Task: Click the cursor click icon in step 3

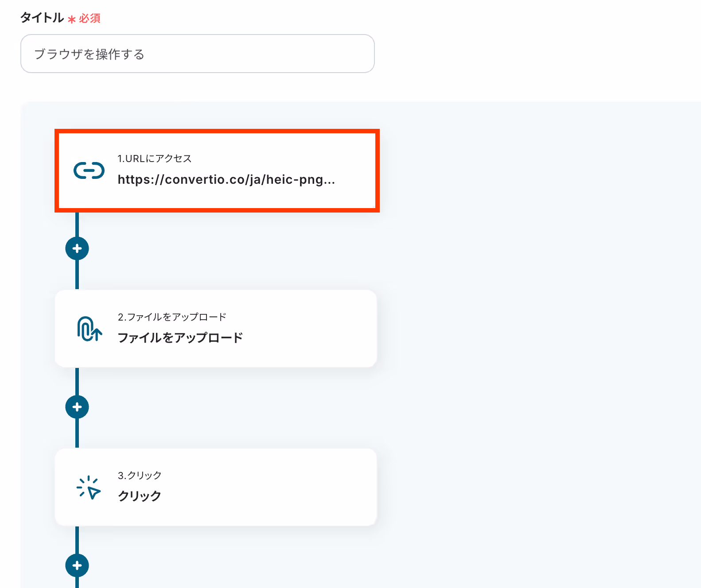Action: (x=89, y=487)
